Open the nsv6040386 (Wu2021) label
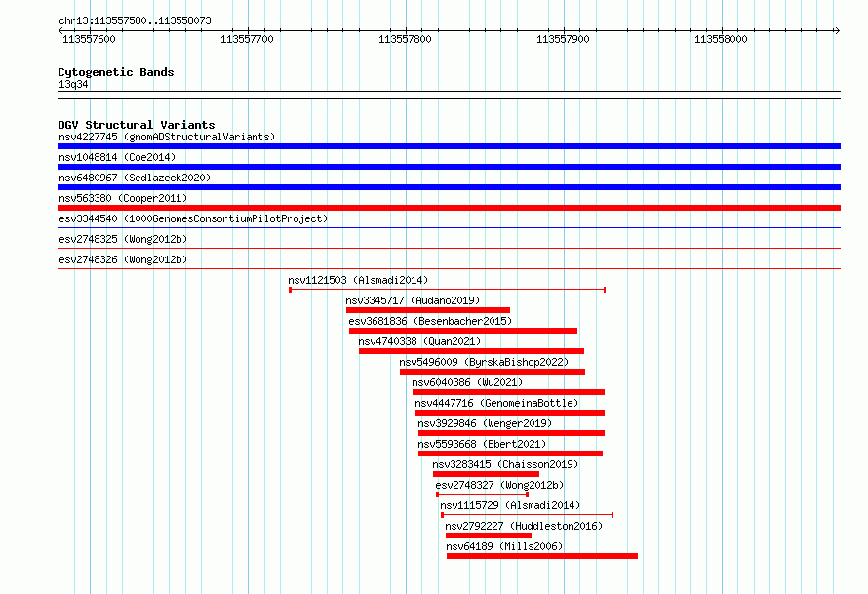 point(467,382)
